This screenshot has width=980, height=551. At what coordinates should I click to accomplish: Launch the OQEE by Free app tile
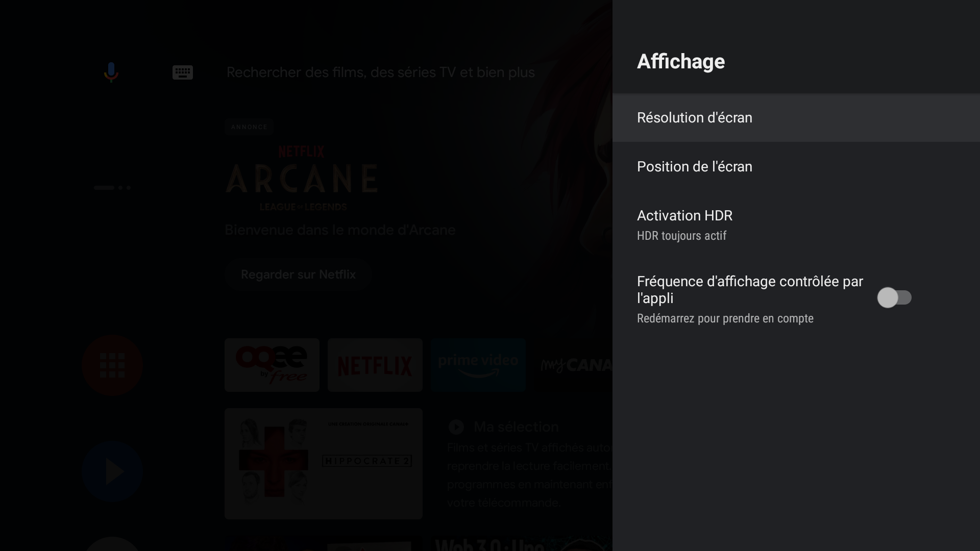(x=272, y=365)
